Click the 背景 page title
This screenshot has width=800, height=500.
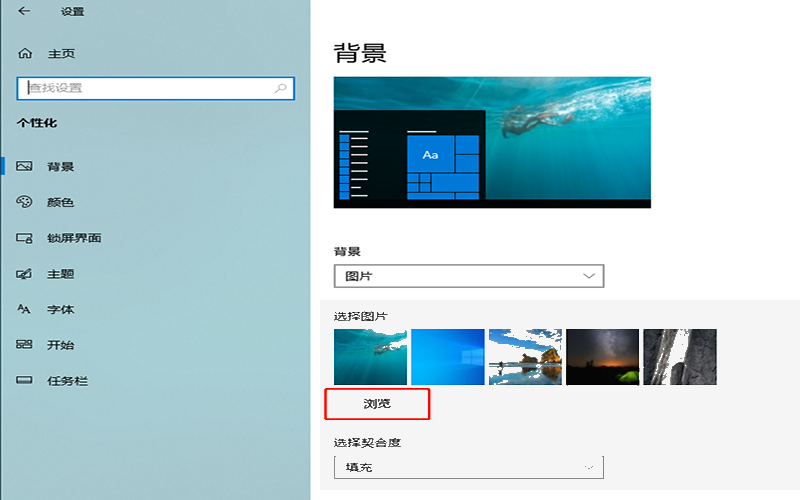click(x=360, y=53)
